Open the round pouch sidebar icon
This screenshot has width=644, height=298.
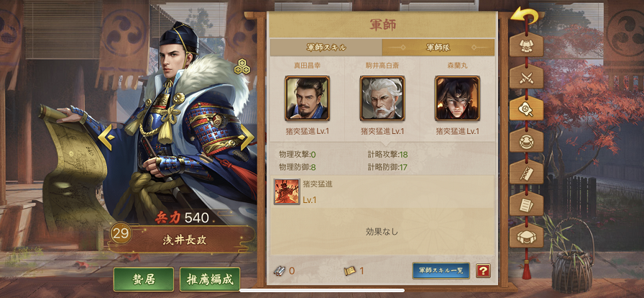(x=526, y=140)
